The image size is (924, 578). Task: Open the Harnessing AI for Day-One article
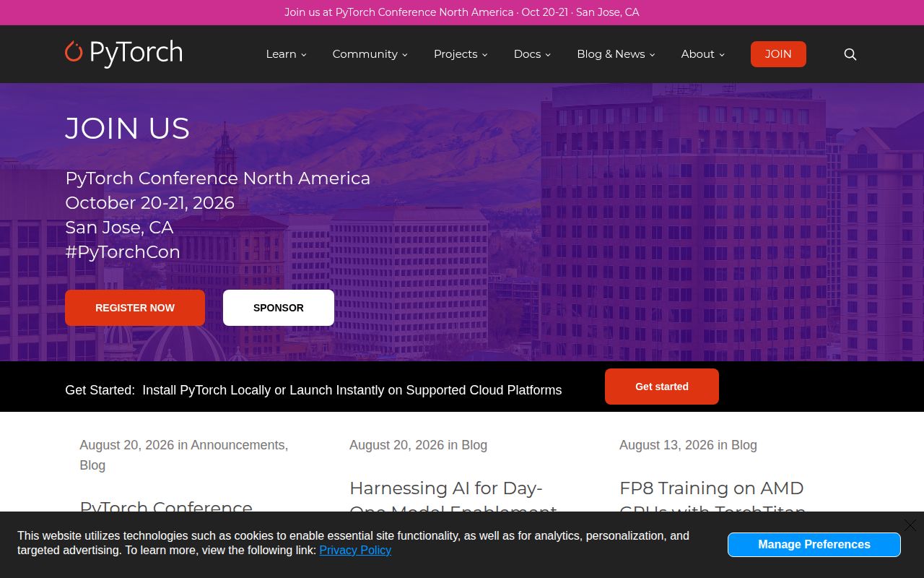tap(453, 499)
